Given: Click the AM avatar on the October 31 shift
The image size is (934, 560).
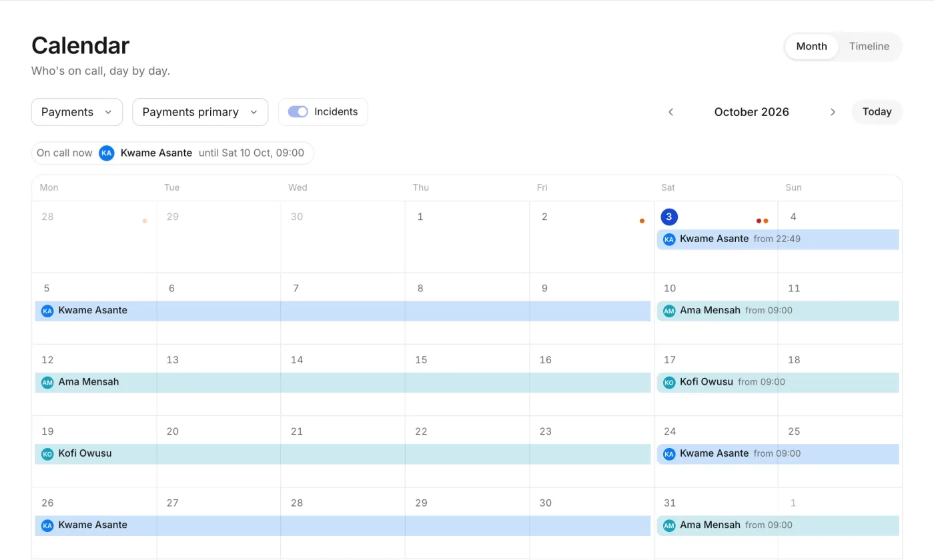Looking at the screenshot, I should pos(669,525).
